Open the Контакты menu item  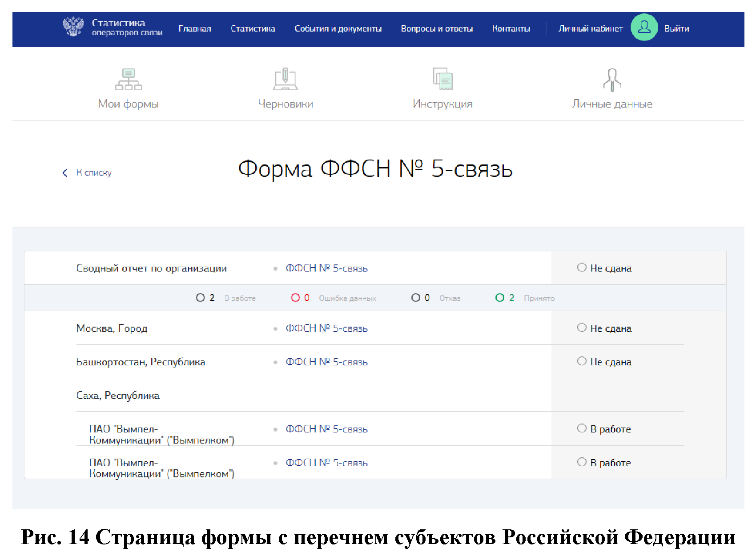pyautogui.click(x=511, y=29)
